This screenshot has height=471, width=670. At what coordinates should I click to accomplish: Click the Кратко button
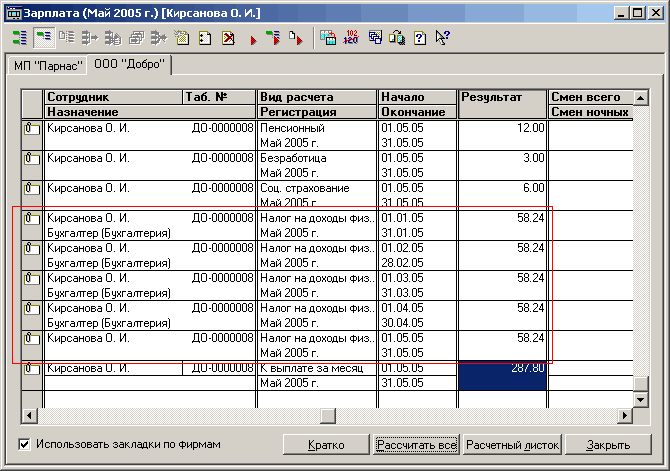tap(326, 445)
